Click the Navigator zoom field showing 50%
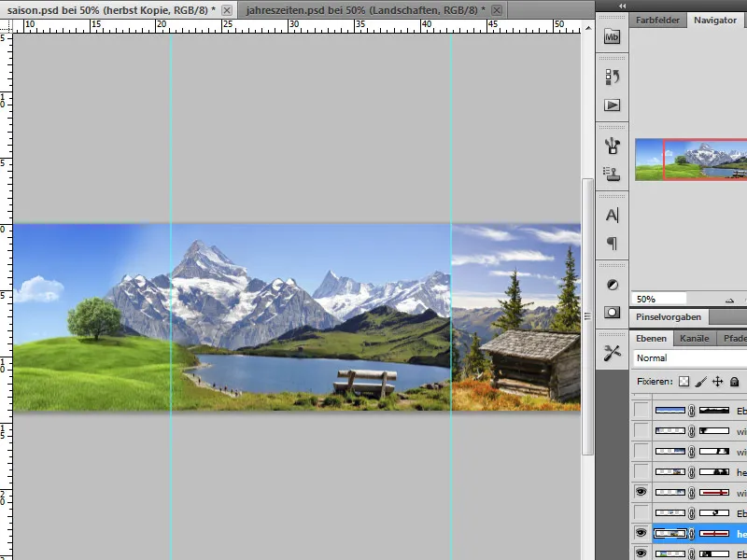The image size is (747, 560). 659,299
